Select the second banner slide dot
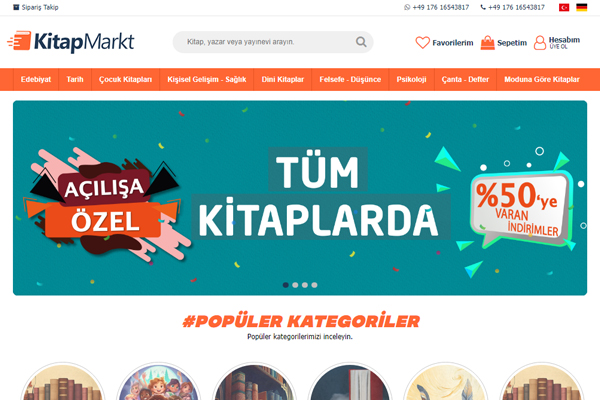 tap(295, 285)
